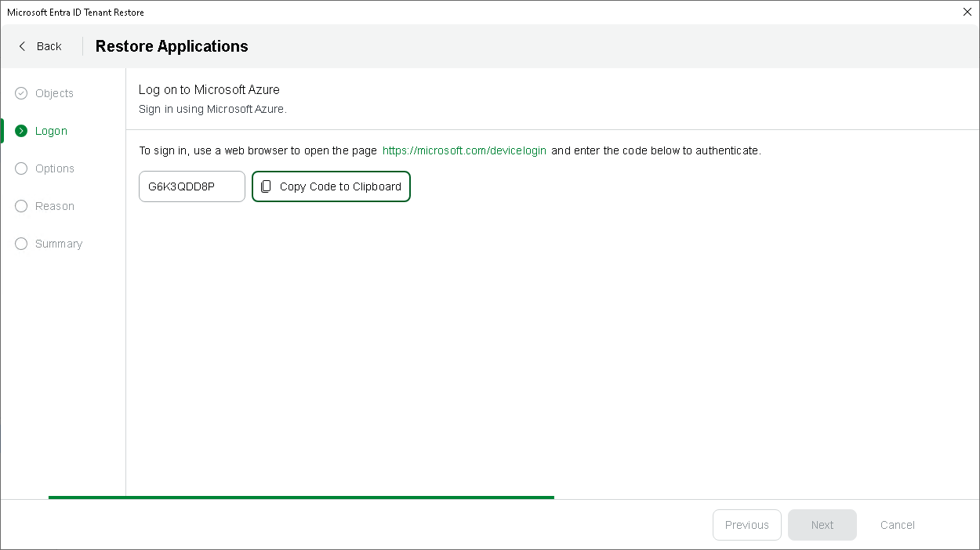The width and height of the screenshot is (980, 550).
Task: Click the green wizard progress bar
Action: (301, 497)
